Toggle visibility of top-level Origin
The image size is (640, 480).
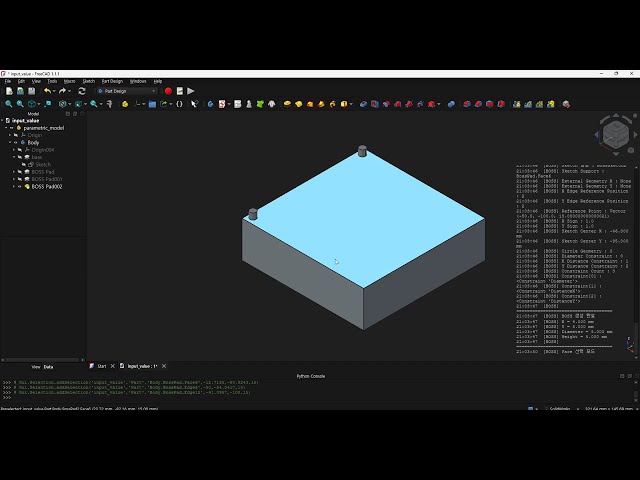(16, 135)
